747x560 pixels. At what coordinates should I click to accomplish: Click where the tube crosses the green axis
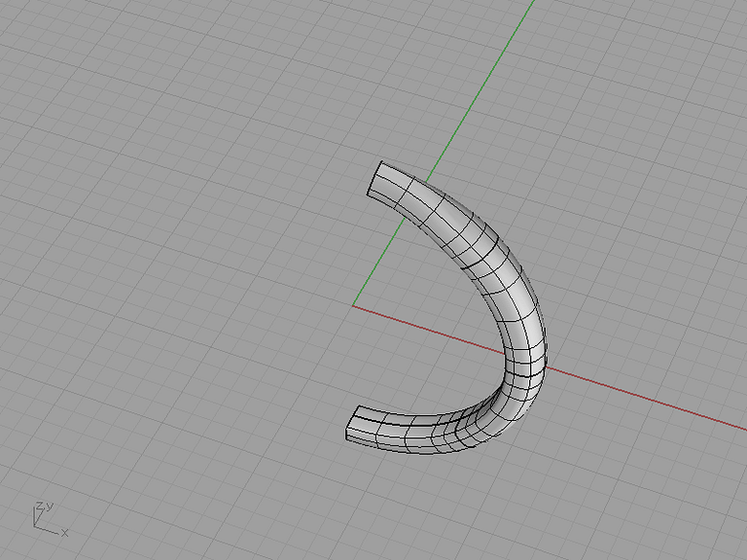pos(417,199)
